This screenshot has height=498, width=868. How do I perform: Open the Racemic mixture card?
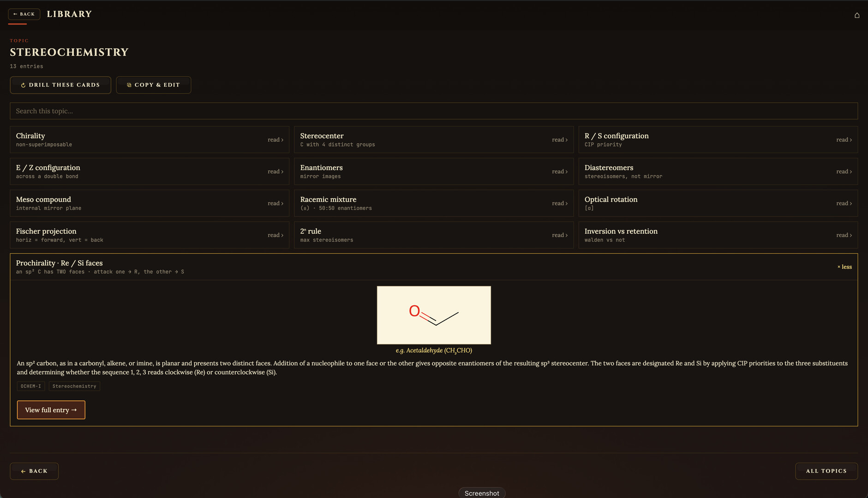pos(434,203)
